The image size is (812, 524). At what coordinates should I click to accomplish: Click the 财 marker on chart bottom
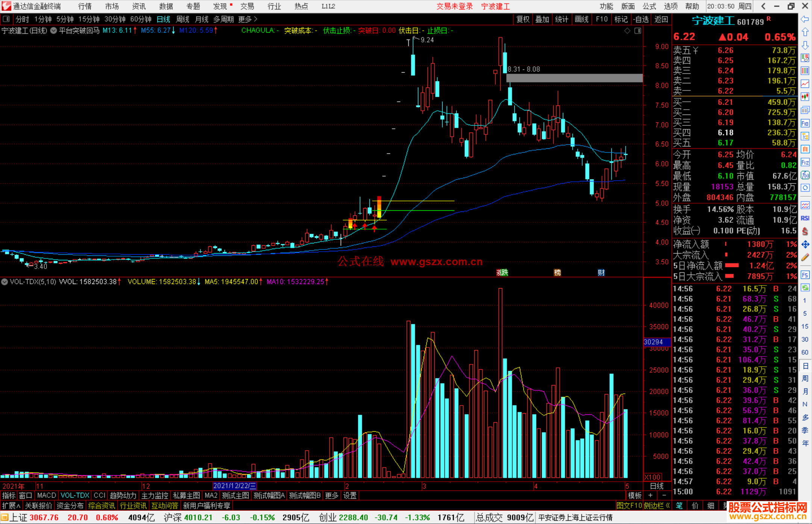[601, 273]
